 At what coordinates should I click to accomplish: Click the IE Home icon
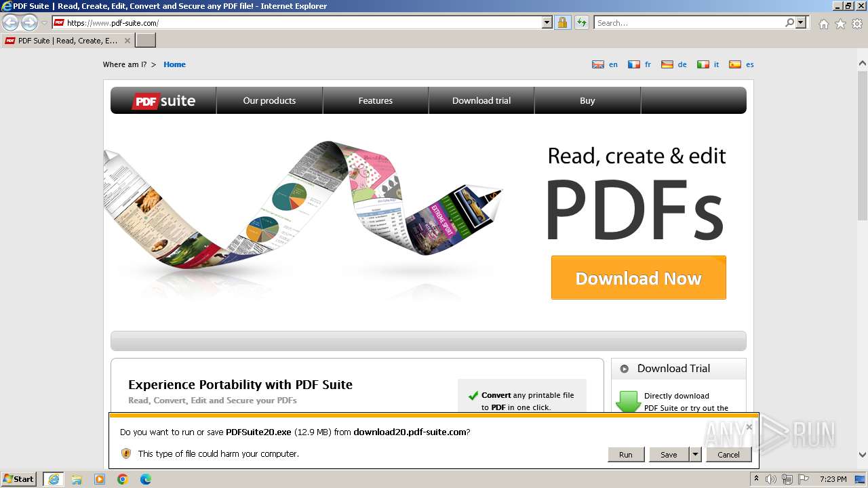point(823,24)
